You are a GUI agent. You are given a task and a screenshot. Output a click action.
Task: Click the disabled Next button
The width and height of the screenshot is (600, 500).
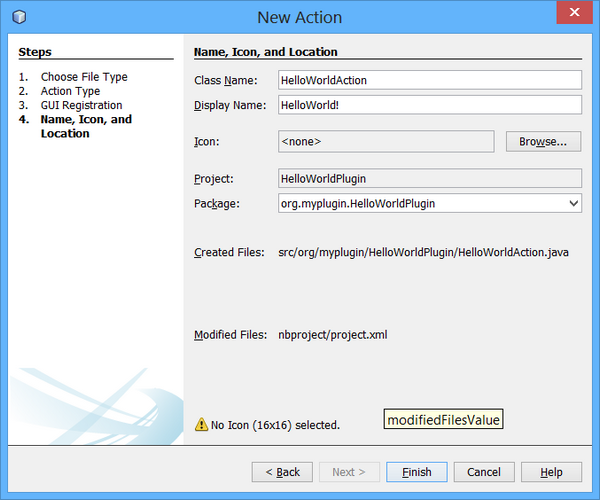[x=349, y=472]
